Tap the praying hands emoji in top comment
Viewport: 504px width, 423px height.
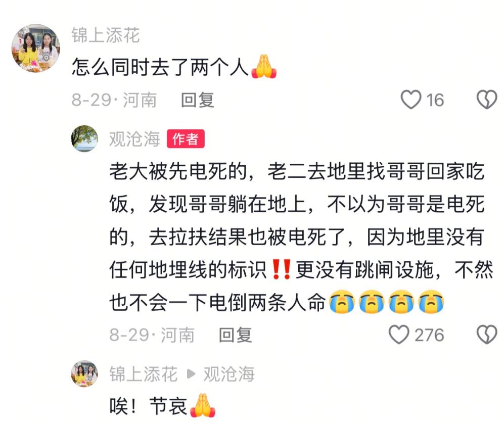click(x=263, y=67)
